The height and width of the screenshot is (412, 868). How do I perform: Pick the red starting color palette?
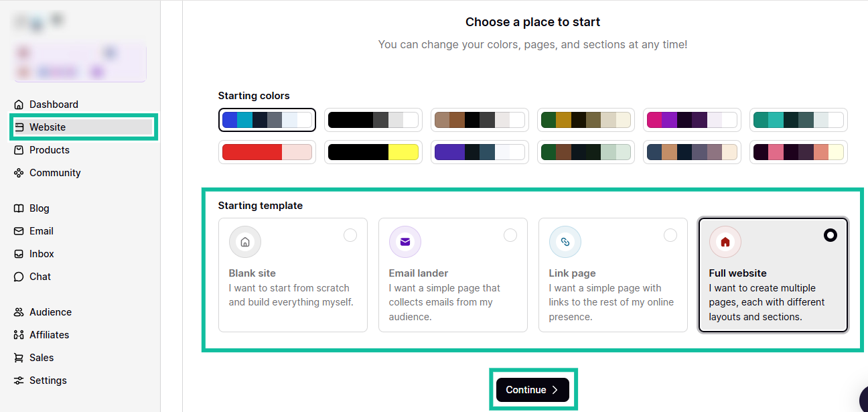[x=267, y=152]
